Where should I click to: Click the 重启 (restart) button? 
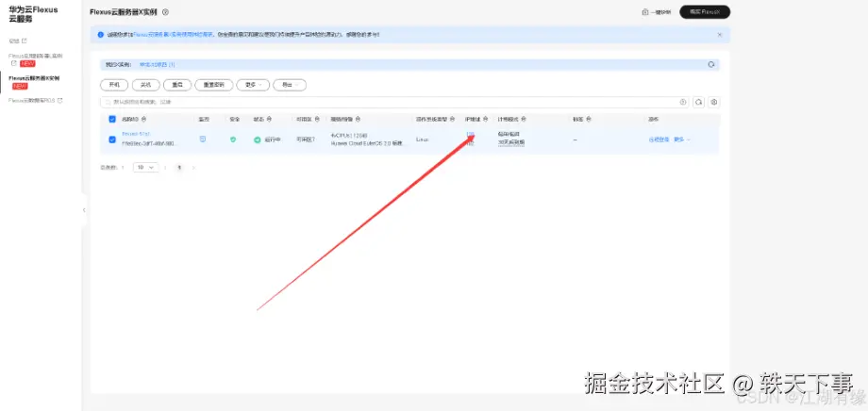[x=177, y=85]
